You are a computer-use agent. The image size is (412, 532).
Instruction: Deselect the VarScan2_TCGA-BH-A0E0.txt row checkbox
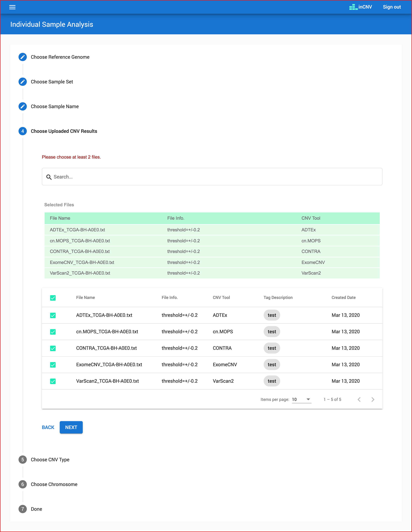53,381
